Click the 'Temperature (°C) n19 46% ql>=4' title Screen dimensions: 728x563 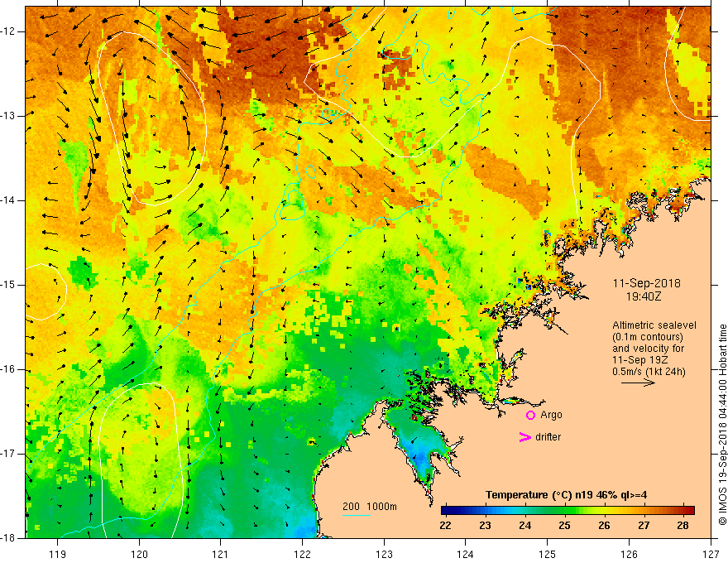coord(566,495)
